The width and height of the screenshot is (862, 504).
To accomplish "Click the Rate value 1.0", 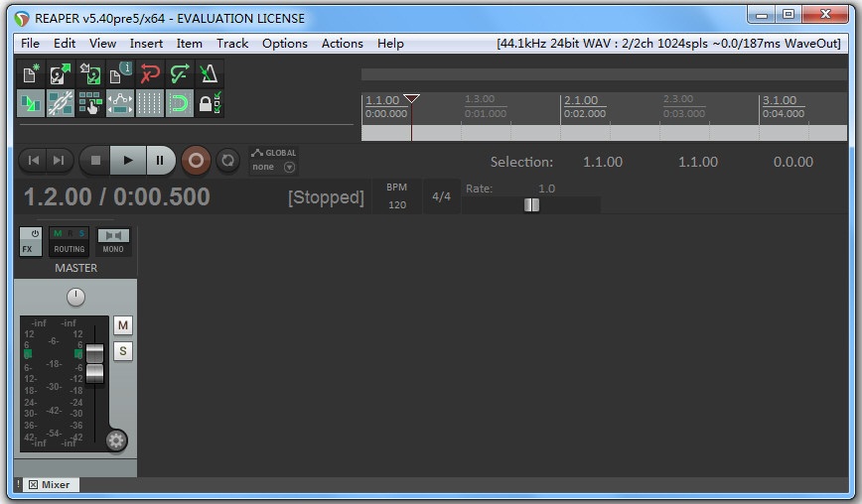I will point(546,189).
